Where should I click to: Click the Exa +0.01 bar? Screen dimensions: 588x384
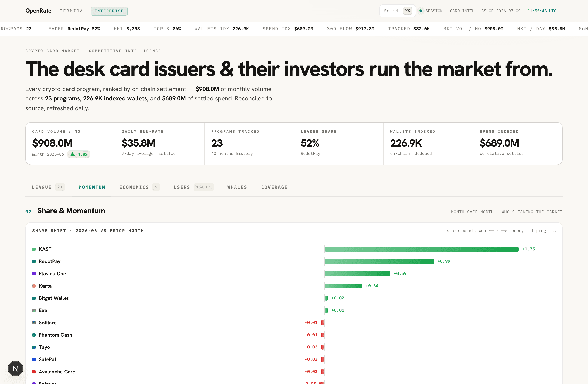click(326, 310)
